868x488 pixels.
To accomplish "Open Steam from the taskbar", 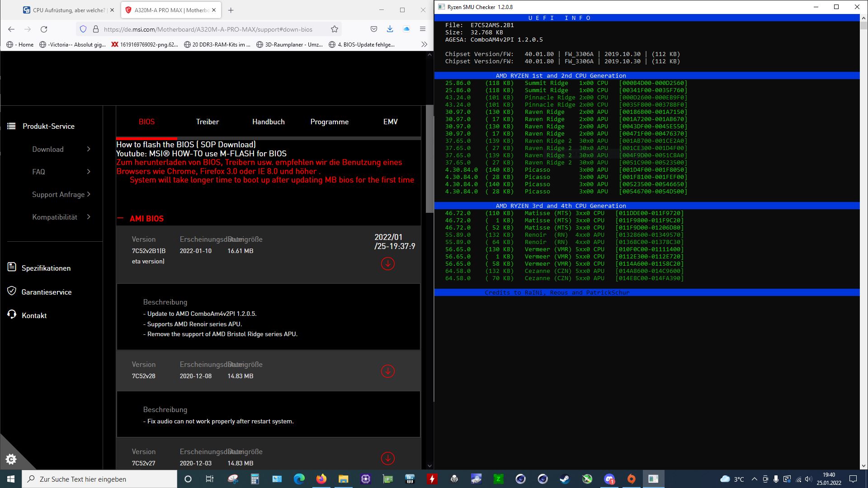I will [x=565, y=479].
